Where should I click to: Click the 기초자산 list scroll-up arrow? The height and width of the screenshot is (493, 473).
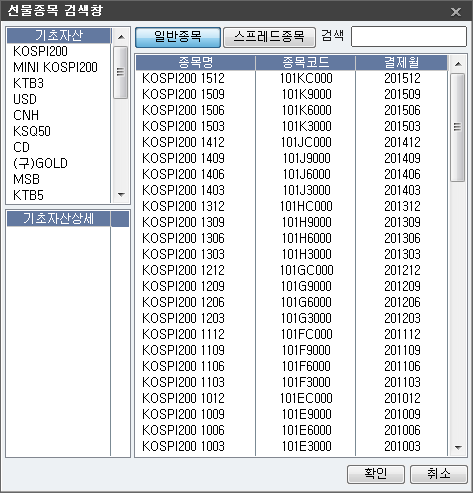[x=121, y=37]
